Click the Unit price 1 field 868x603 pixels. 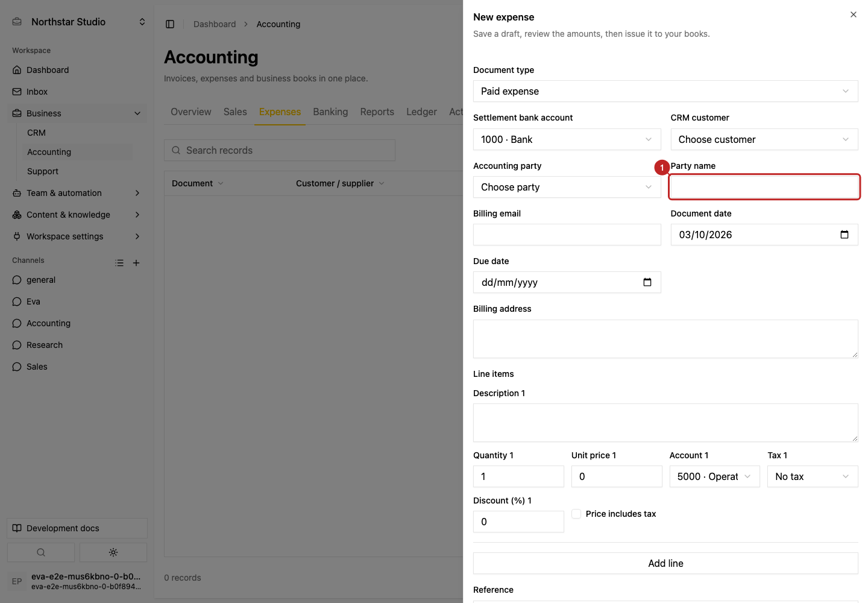(617, 476)
